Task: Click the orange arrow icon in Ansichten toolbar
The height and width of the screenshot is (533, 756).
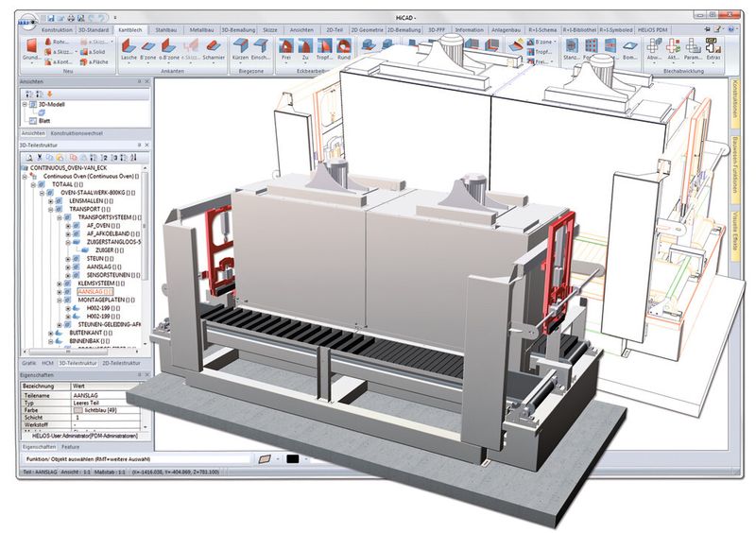Action: (x=49, y=94)
